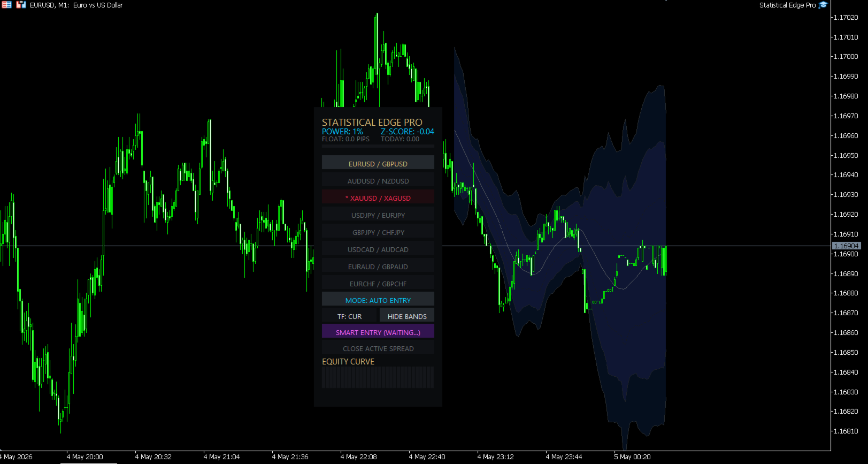868x464 pixels.
Task: Select the XAUUSD / XAGUSD pair
Action: (378, 197)
